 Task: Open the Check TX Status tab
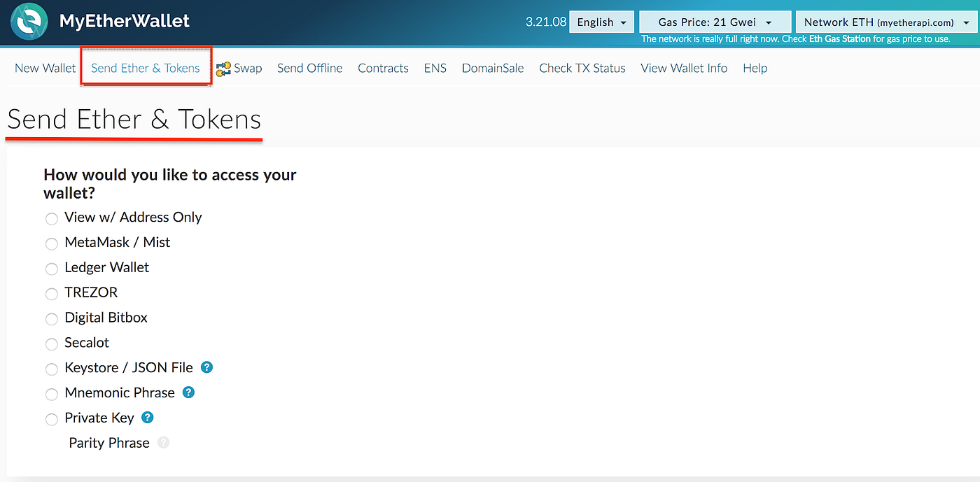point(582,68)
